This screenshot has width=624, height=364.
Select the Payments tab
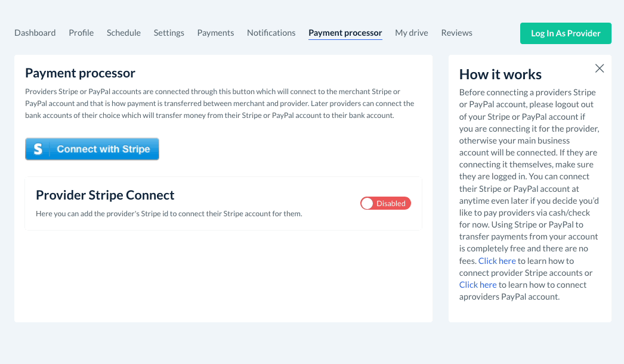tap(215, 33)
